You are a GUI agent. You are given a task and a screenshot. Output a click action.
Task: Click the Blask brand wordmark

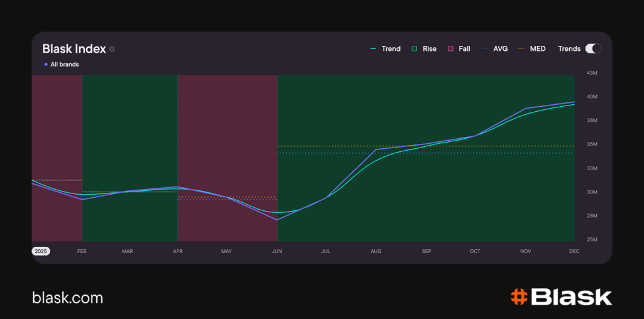[x=571, y=297]
